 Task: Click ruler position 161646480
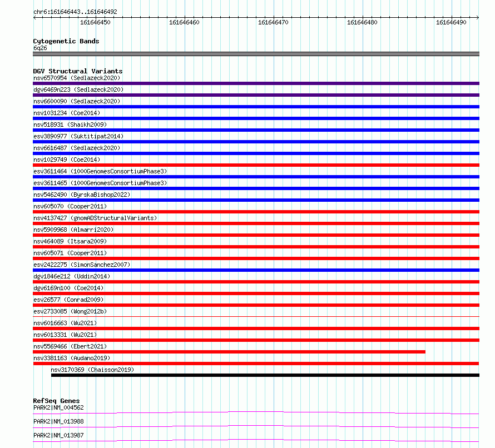click(x=363, y=22)
